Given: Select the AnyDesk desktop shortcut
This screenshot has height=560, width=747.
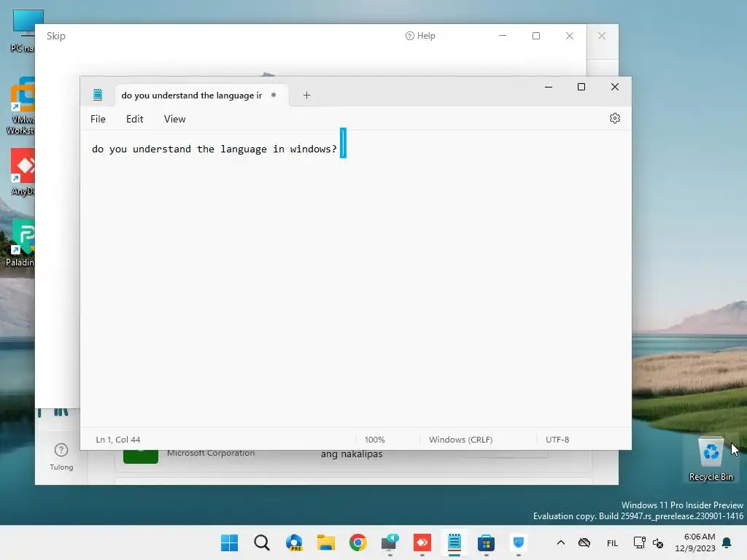Looking at the screenshot, I should 22,171.
